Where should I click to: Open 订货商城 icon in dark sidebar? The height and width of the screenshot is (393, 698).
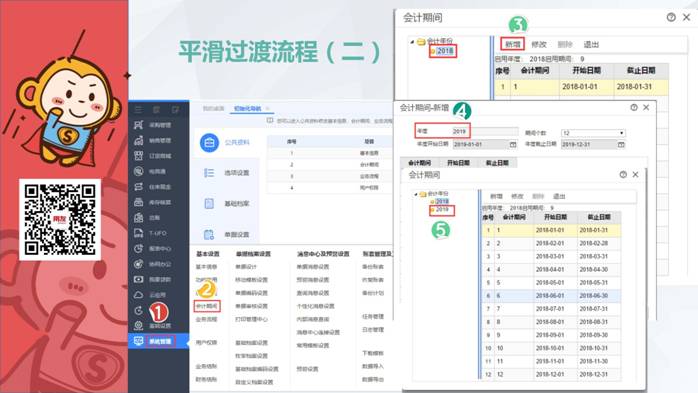[x=139, y=156]
